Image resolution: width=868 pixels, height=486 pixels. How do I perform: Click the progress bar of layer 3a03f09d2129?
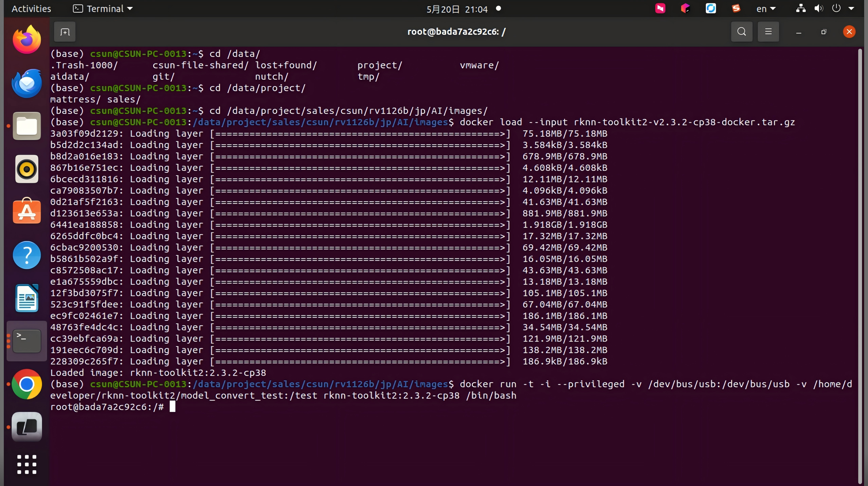click(x=360, y=134)
